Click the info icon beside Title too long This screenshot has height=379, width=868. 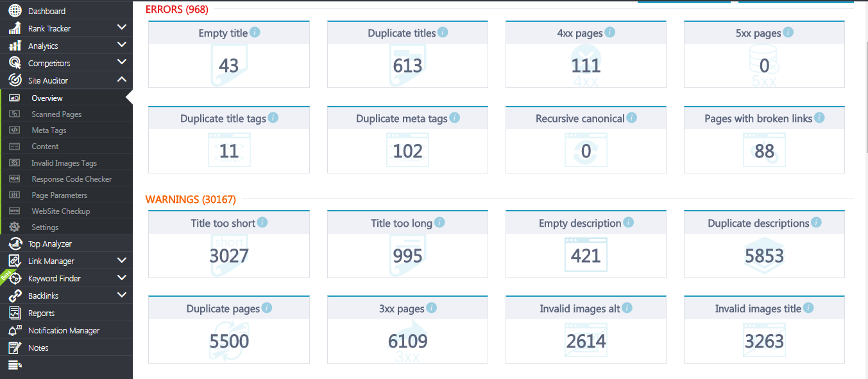[439, 222]
